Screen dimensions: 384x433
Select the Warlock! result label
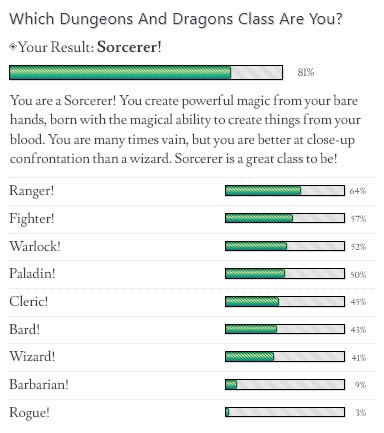35,246
